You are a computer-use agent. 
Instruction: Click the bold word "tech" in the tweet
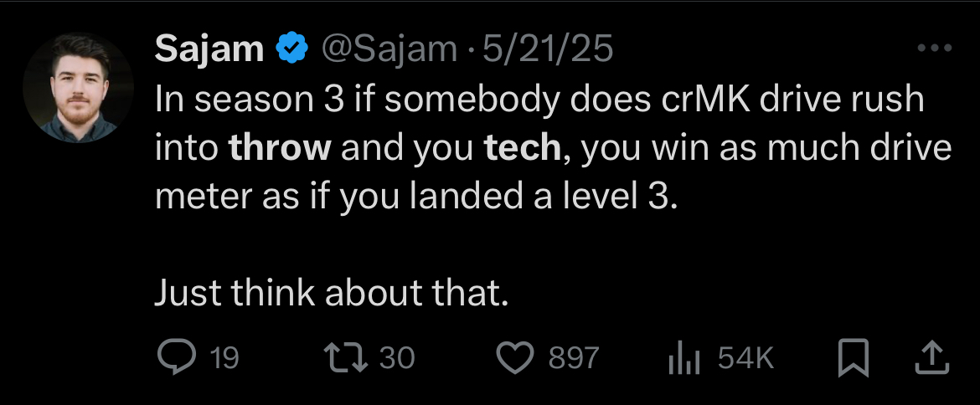coord(522,149)
